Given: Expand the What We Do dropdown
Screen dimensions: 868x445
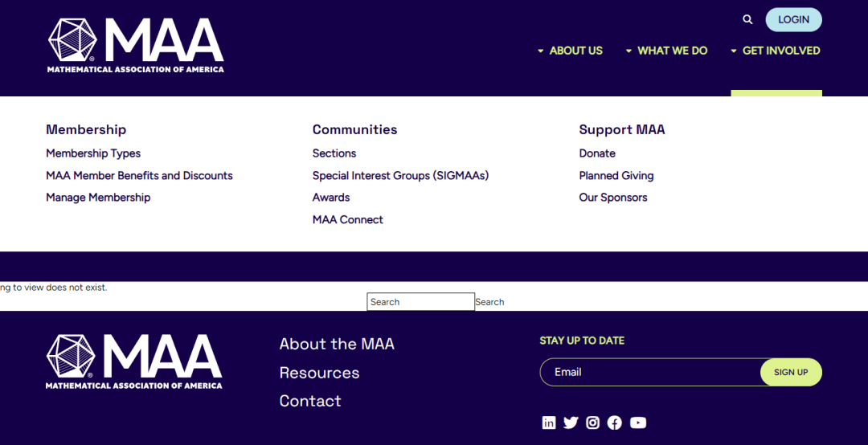Looking at the screenshot, I should pos(666,51).
